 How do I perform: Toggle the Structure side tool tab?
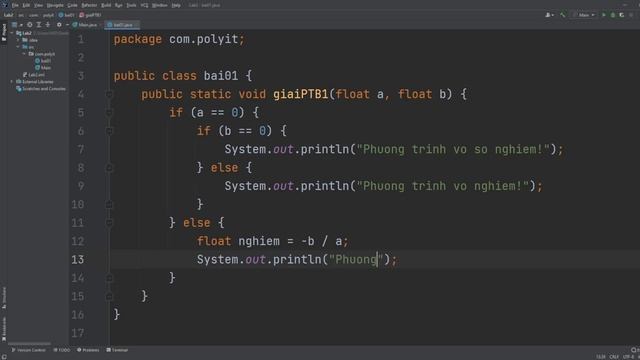coord(4,298)
